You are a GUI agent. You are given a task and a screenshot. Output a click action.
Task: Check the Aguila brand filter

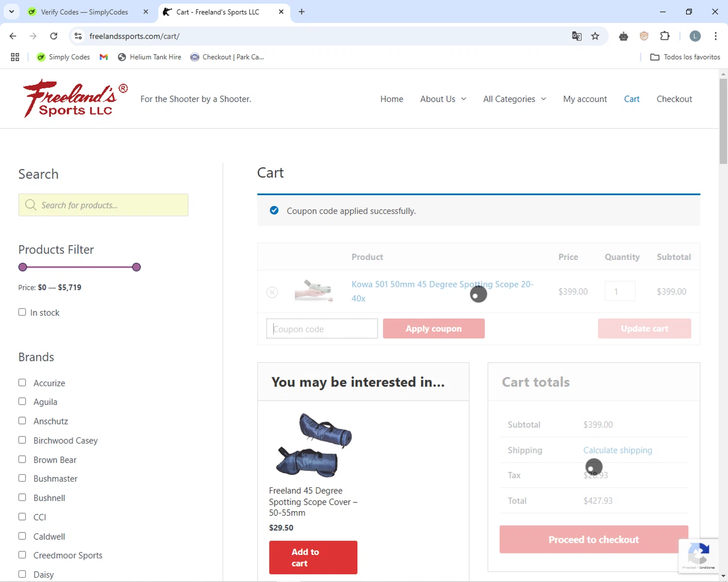coord(22,402)
